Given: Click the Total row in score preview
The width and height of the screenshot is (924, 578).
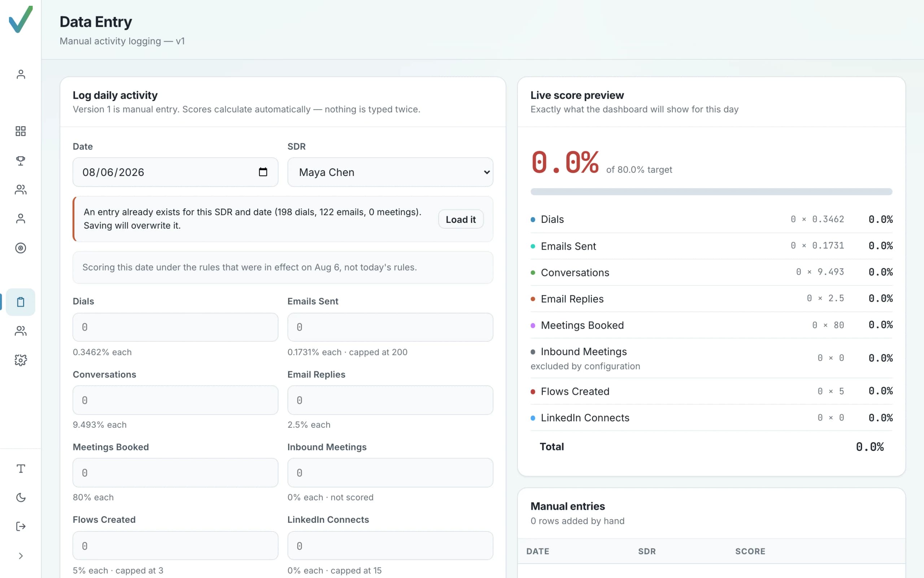Looking at the screenshot, I should click(x=711, y=447).
